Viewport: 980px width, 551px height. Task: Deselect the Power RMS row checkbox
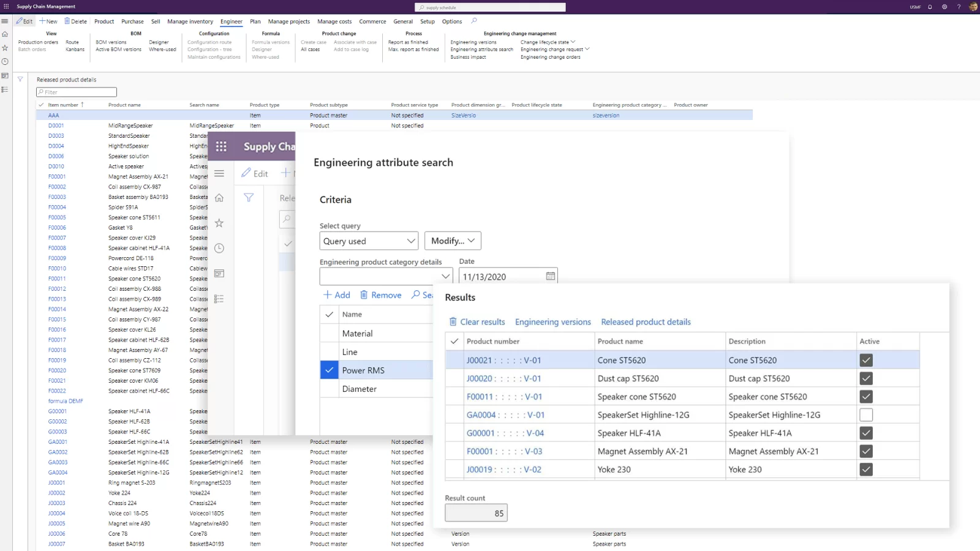pos(329,370)
